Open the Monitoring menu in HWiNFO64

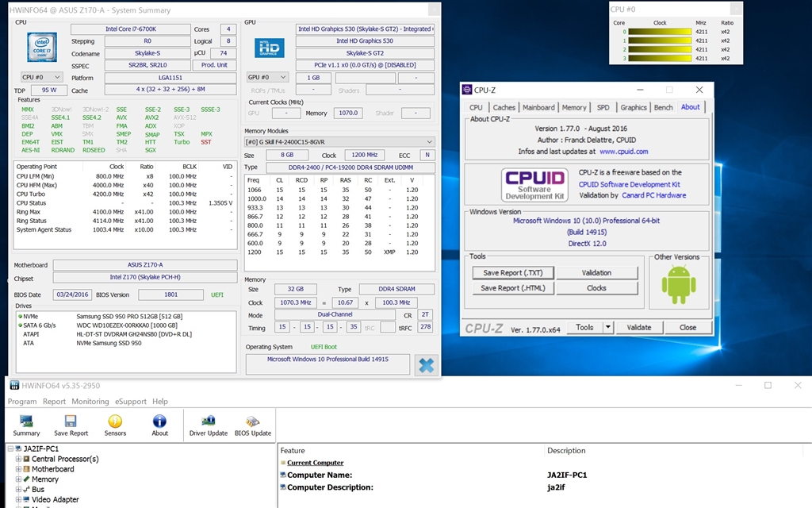[90, 402]
